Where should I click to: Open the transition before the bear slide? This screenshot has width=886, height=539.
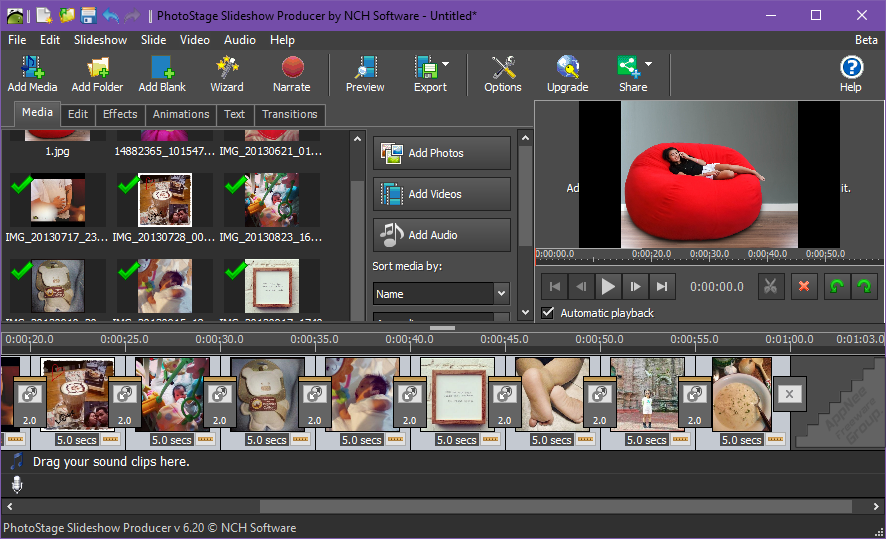219,403
